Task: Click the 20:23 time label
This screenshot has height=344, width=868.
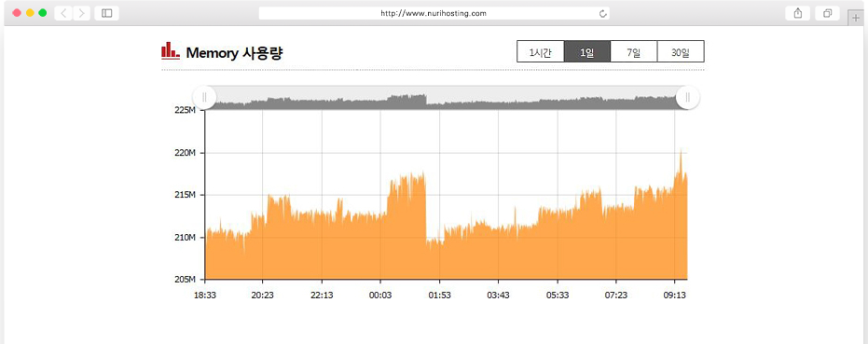Action: pos(262,296)
